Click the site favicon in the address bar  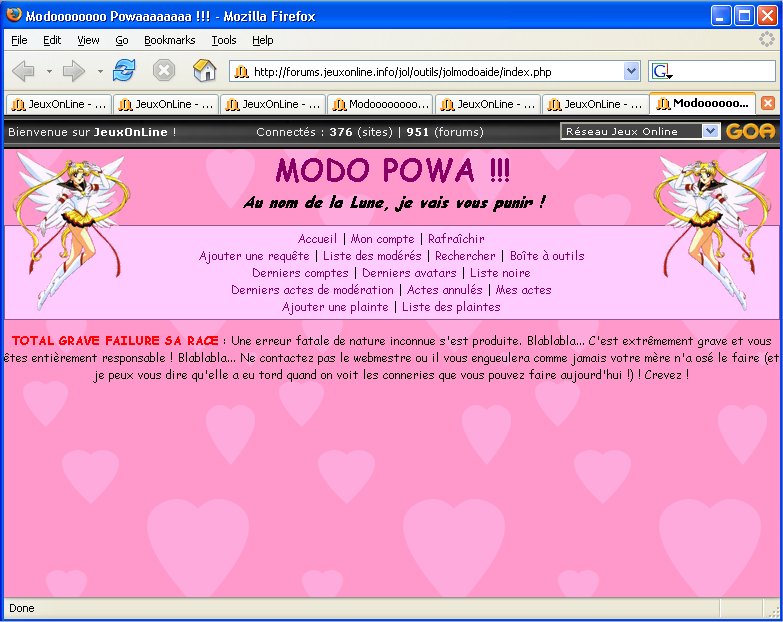[x=242, y=72]
